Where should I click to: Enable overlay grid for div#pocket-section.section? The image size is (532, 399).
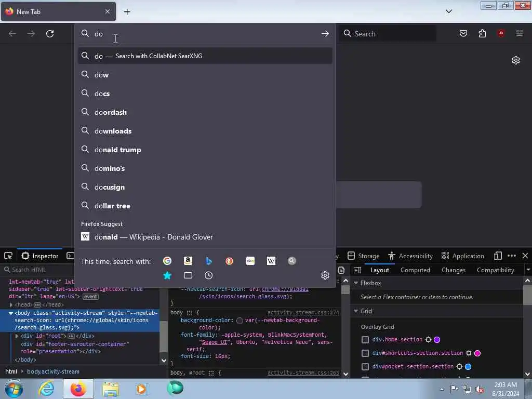pyautogui.click(x=365, y=367)
